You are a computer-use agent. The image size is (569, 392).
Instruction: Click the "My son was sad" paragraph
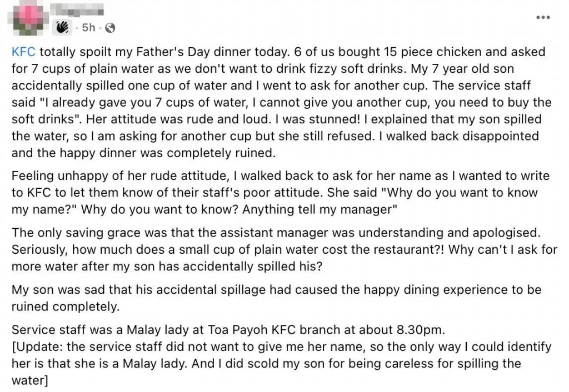pyautogui.click(x=277, y=298)
